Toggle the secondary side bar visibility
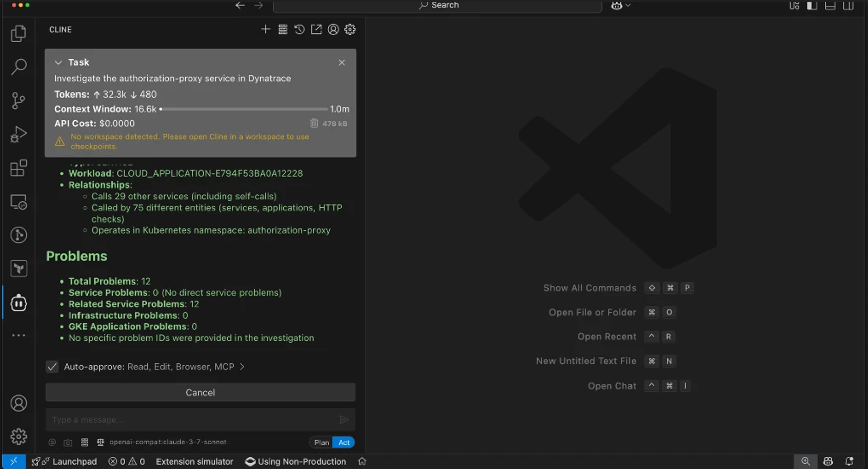Image resolution: width=868 pixels, height=469 pixels. pyautogui.click(x=848, y=5)
